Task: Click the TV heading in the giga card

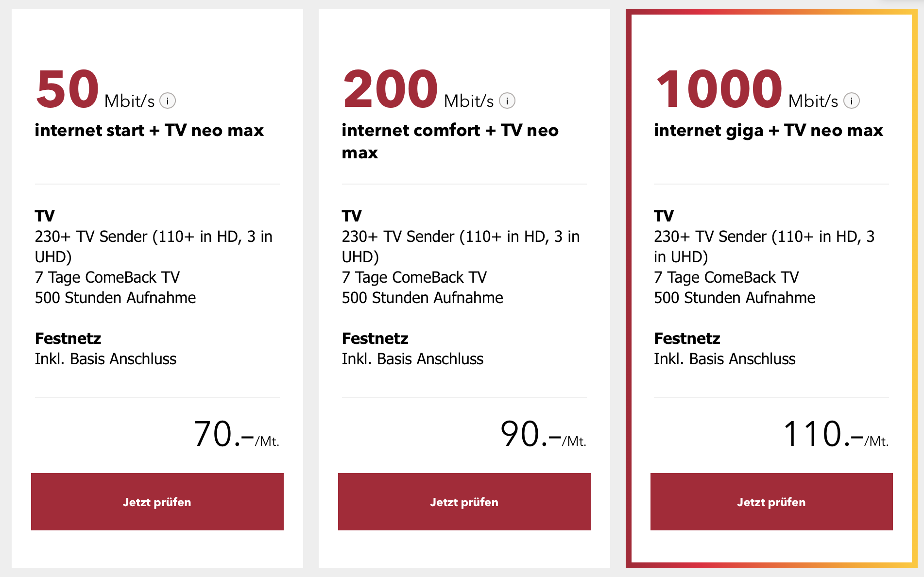Action: [x=664, y=216]
